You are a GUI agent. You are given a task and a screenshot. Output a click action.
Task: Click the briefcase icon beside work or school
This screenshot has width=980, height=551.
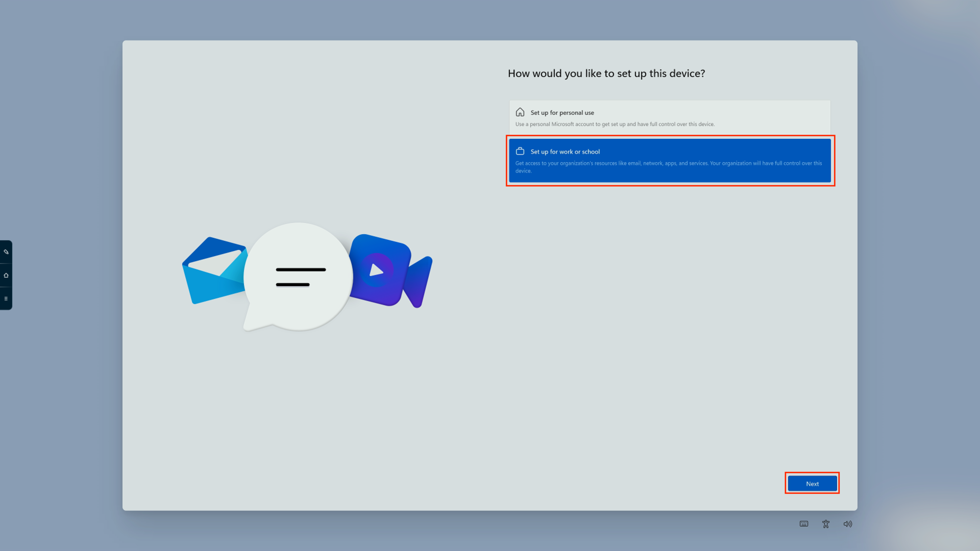click(520, 151)
